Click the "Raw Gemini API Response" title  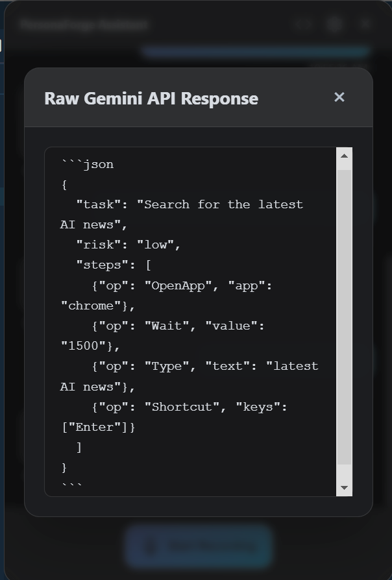click(x=151, y=99)
